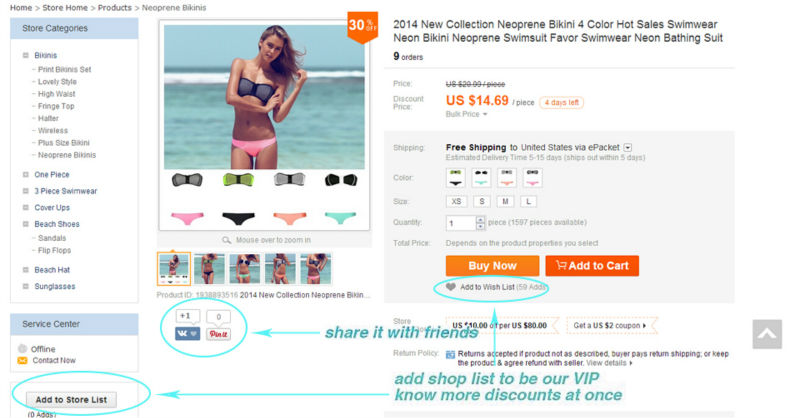800x418 pixels.
Task: Select size L option
Action: [x=529, y=202]
